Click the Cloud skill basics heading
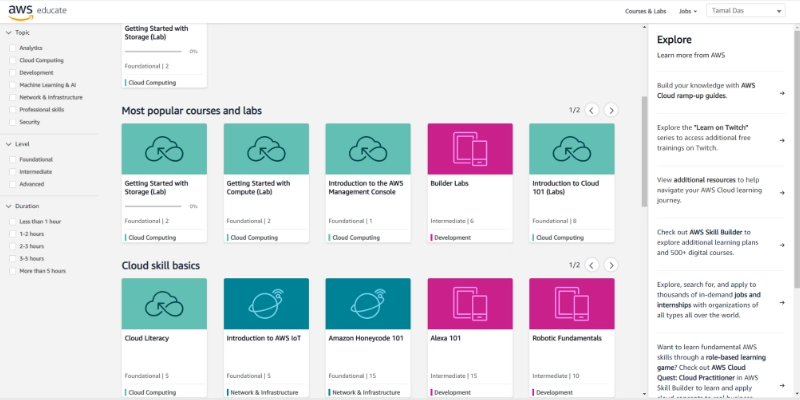 (161, 265)
